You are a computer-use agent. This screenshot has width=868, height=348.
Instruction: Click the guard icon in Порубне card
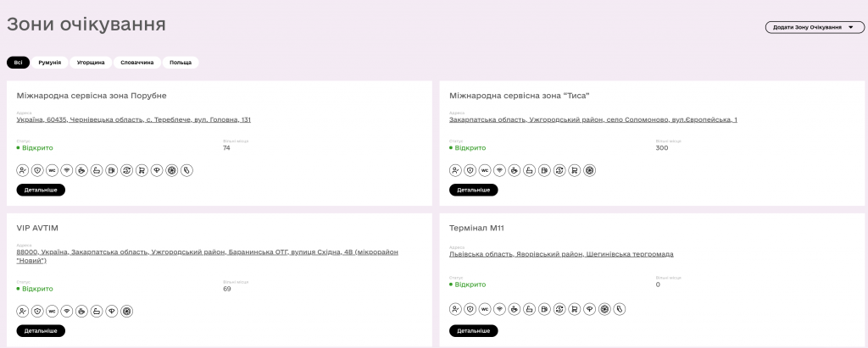[23, 170]
